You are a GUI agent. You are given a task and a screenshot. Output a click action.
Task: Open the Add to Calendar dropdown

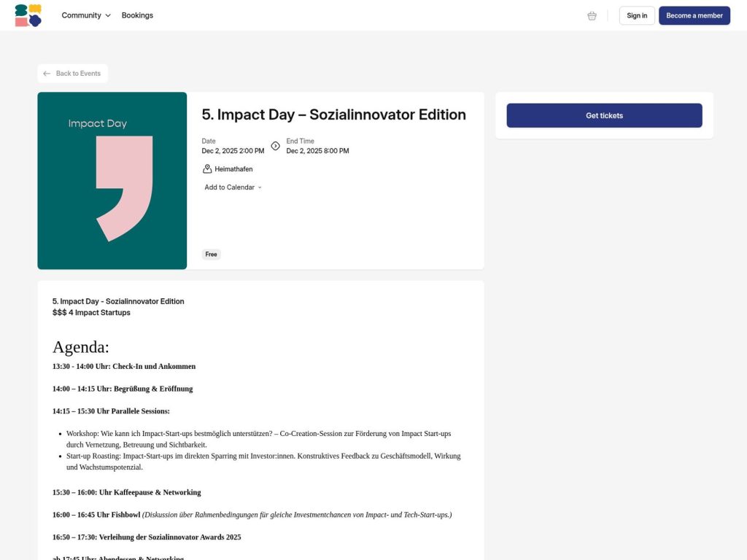click(228, 187)
